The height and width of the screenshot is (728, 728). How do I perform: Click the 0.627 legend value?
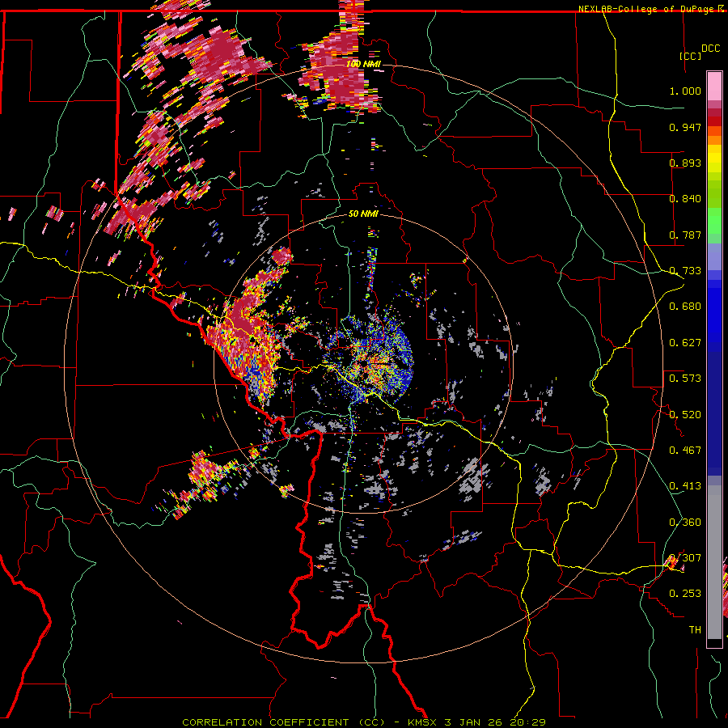(685, 343)
